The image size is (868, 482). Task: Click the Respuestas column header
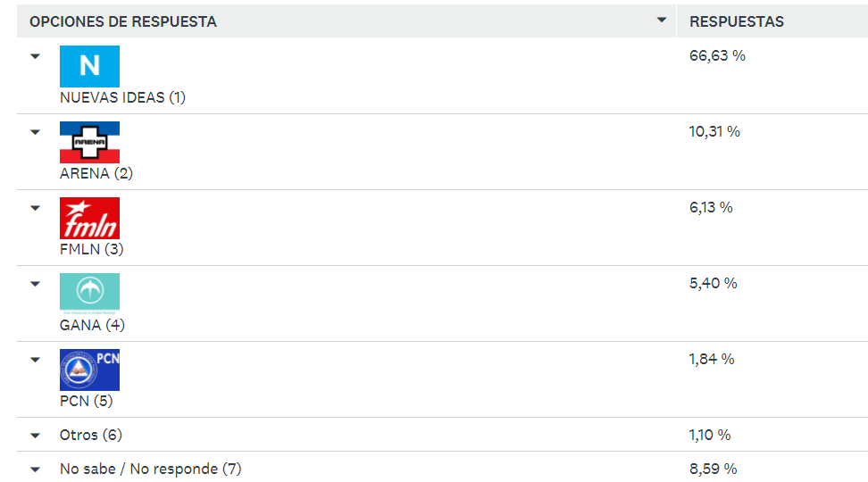[736, 21]
